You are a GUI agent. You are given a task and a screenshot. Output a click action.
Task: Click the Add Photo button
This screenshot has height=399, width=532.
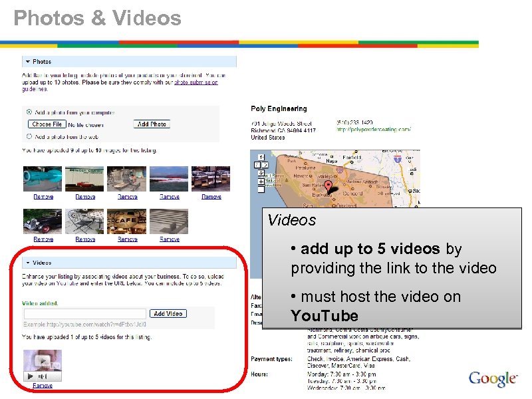[x=151, y=122]
